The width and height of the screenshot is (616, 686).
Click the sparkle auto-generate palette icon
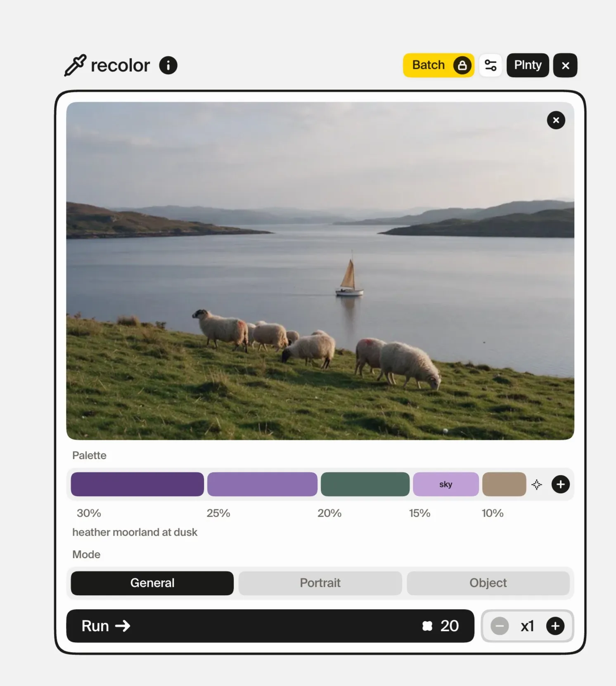pos(536,484)
